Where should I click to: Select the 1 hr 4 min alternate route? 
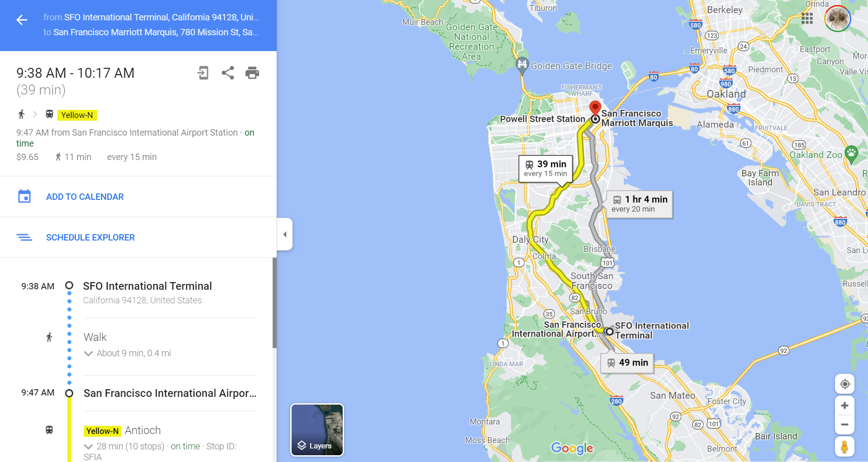coord(639,204)
